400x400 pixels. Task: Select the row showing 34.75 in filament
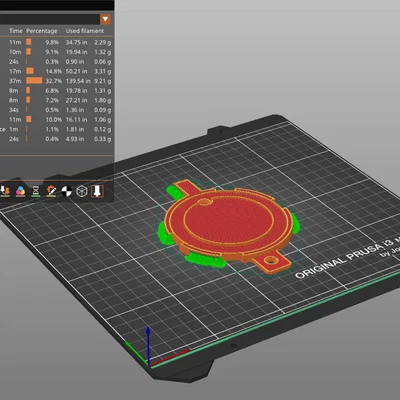tap(57, 42)
